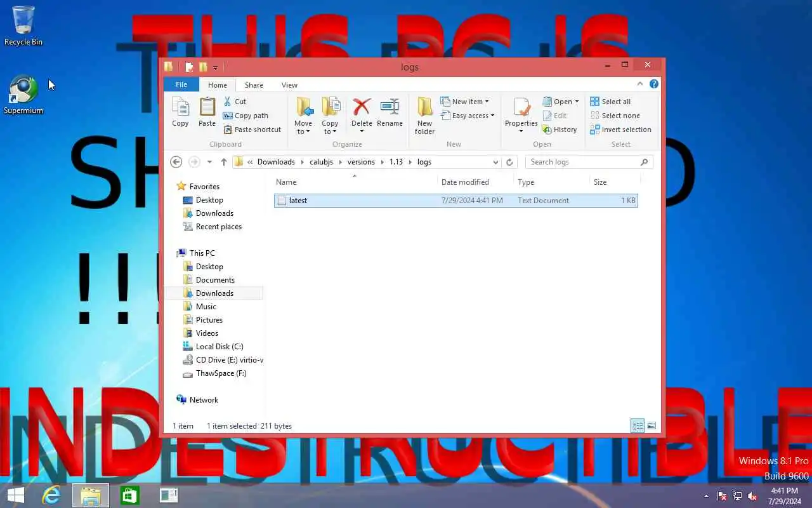Viewport: 812px width, 508px height.
Task: Open the Move to menu
Action: pos(303,116)
